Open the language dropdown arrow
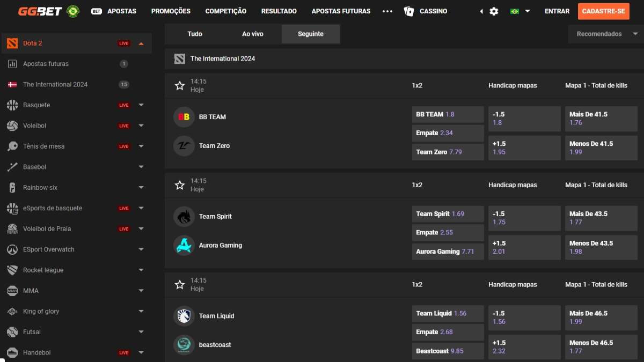644x362 pixels. (x=528, y=11)
